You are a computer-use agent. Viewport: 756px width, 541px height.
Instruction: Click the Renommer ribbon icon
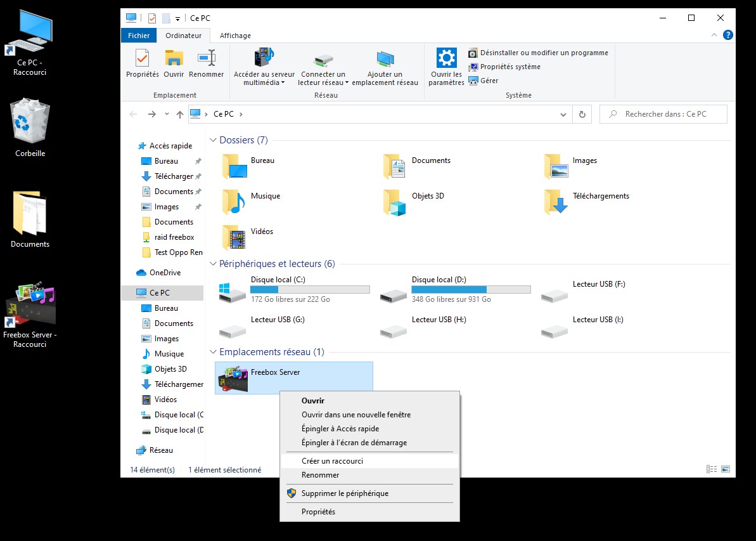206,58
